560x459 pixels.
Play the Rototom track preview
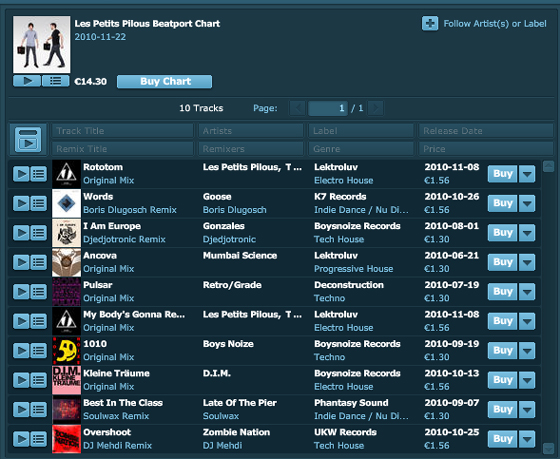pos(21,174)
